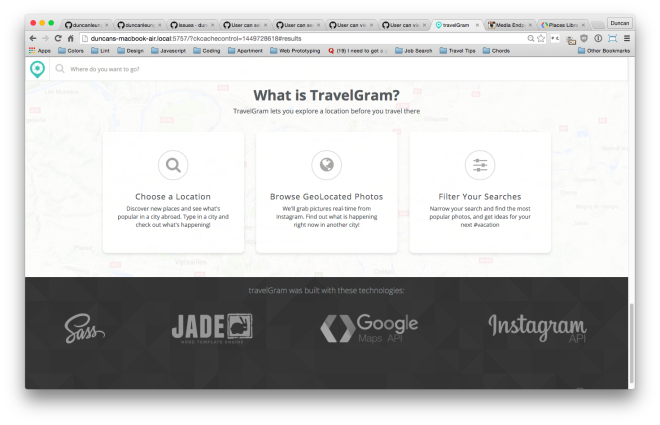Open the Web Prototyping bookmark folder
660x425 pixels.
(295, 50)
